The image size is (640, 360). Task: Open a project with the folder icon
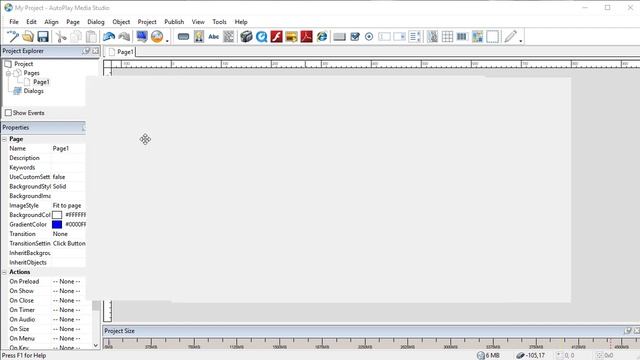point(28,37)
